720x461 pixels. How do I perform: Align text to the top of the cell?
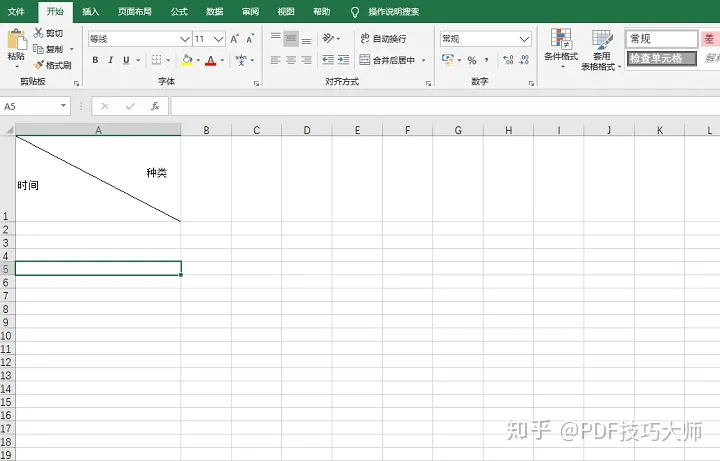pyautogui.click(x=276, y=38)
